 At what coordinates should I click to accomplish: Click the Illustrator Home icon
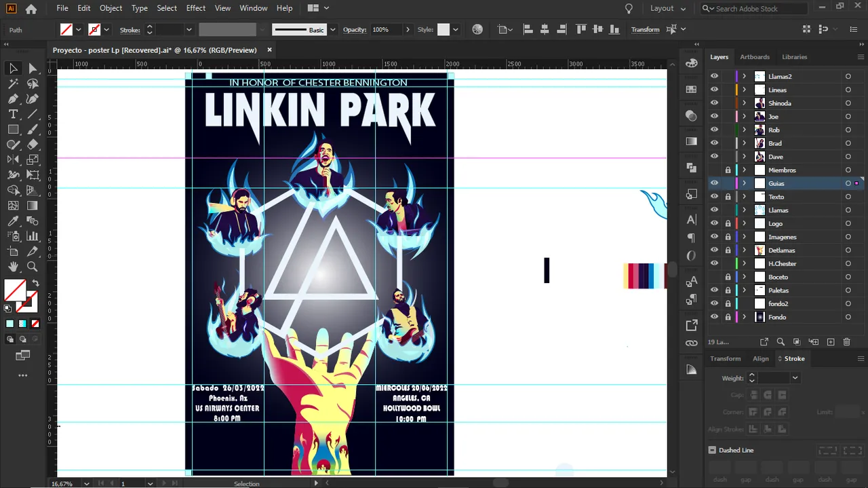tap(31, 9)
